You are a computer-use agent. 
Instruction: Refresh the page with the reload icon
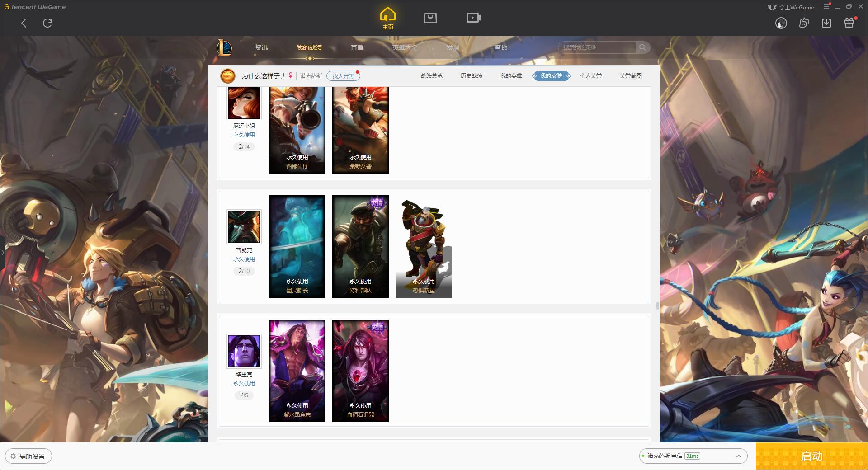click(x=47, y=23)
